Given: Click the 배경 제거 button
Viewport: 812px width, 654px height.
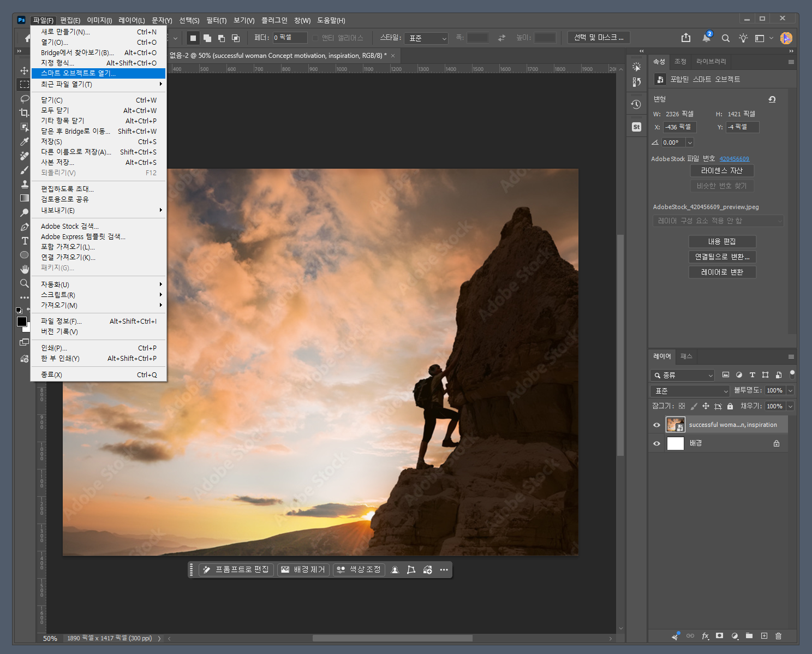Looking at the screenshot, I should pos(303,569).
